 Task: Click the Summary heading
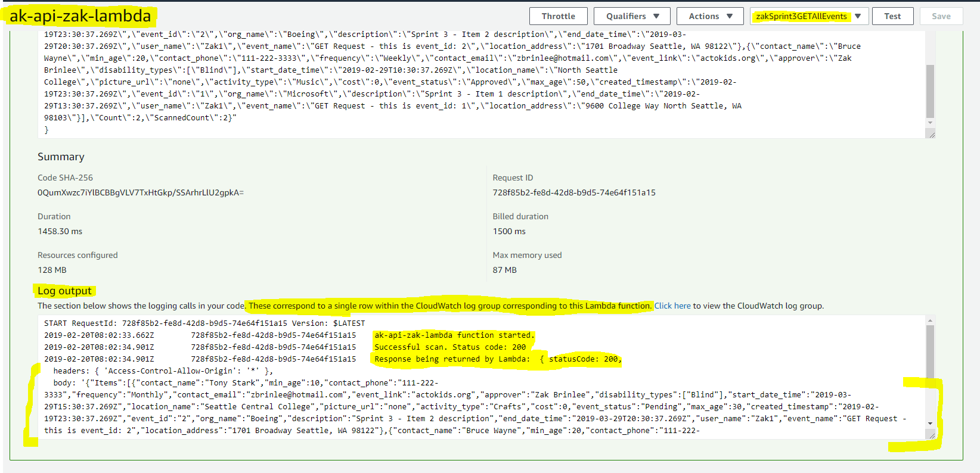click(61, 157)
